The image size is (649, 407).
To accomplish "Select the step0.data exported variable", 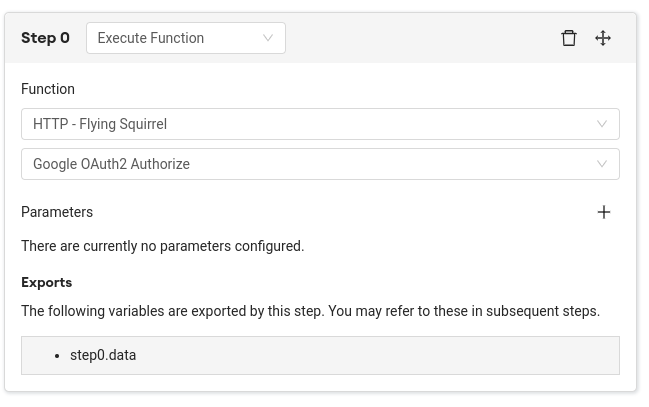I will tap(103, 355).
